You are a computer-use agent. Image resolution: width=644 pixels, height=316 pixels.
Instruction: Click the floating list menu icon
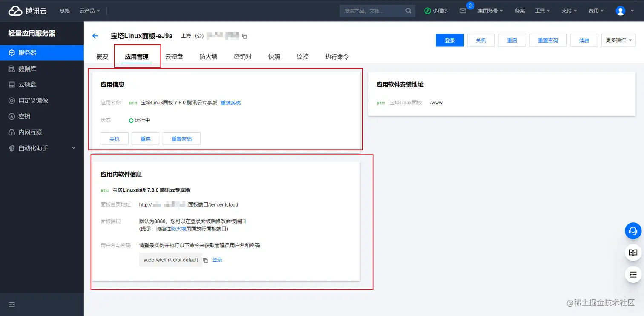(x=633, y=274)
